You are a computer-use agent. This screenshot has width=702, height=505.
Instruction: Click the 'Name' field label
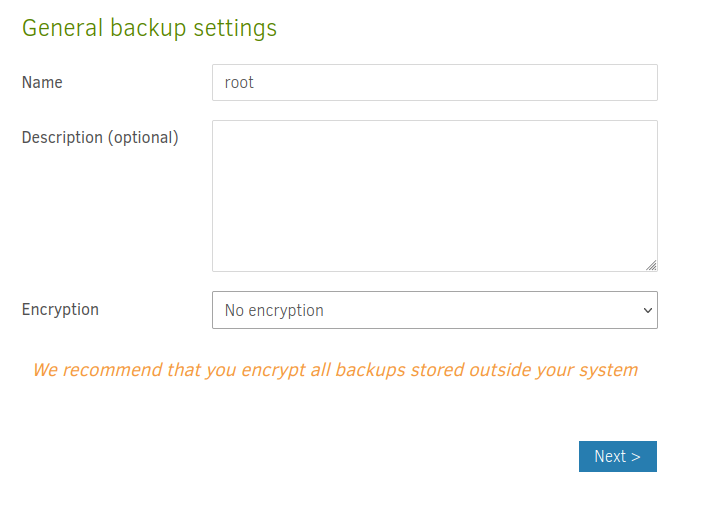click(x=42, y=82)
